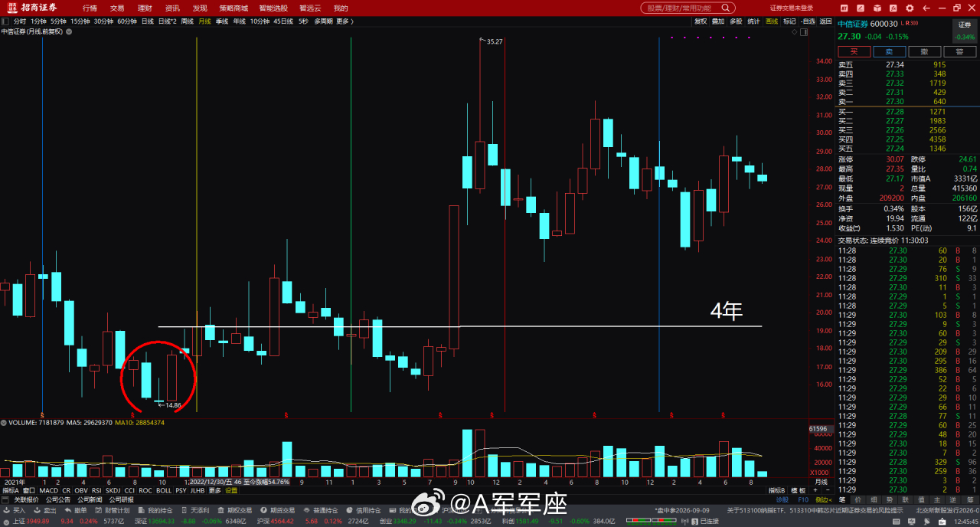The height and width of the screenshot is (527, 980).
Task: Switch chart period to 分时
Action: point(20,21)
